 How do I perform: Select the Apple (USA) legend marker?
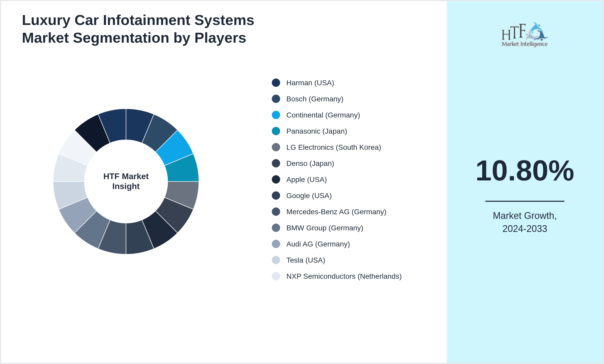pos(276,179)
